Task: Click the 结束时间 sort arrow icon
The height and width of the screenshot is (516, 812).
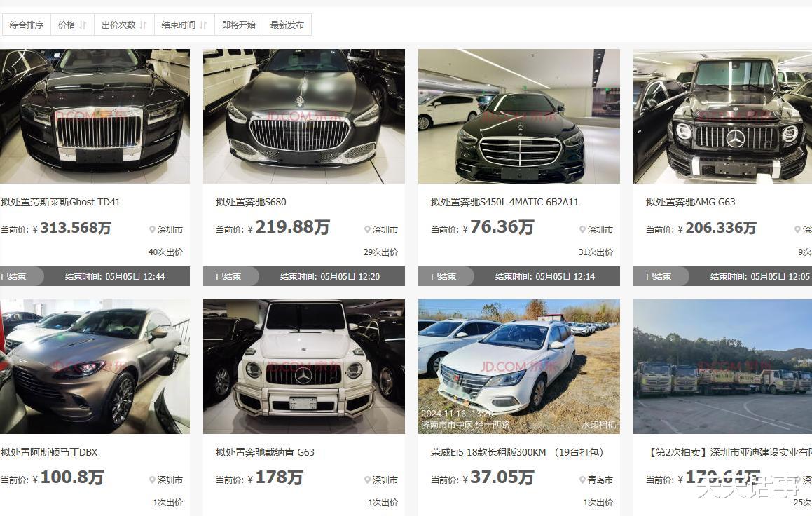Action: pyautogui.click(x=203, y=25)
